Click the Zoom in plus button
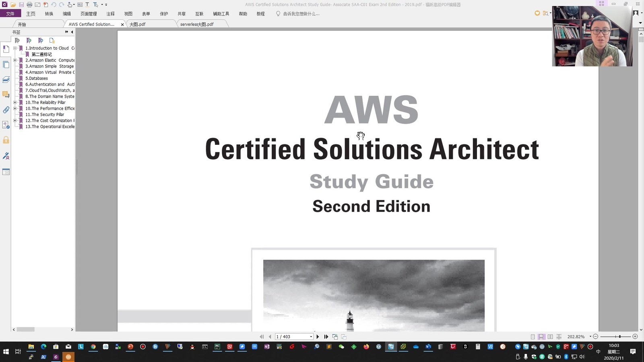 click(x=635, y=336)
